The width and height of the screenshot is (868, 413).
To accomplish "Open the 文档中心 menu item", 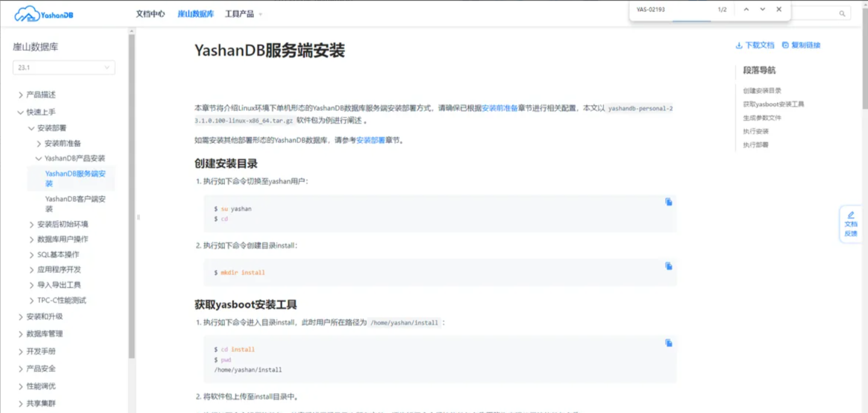I will (150, 14).
